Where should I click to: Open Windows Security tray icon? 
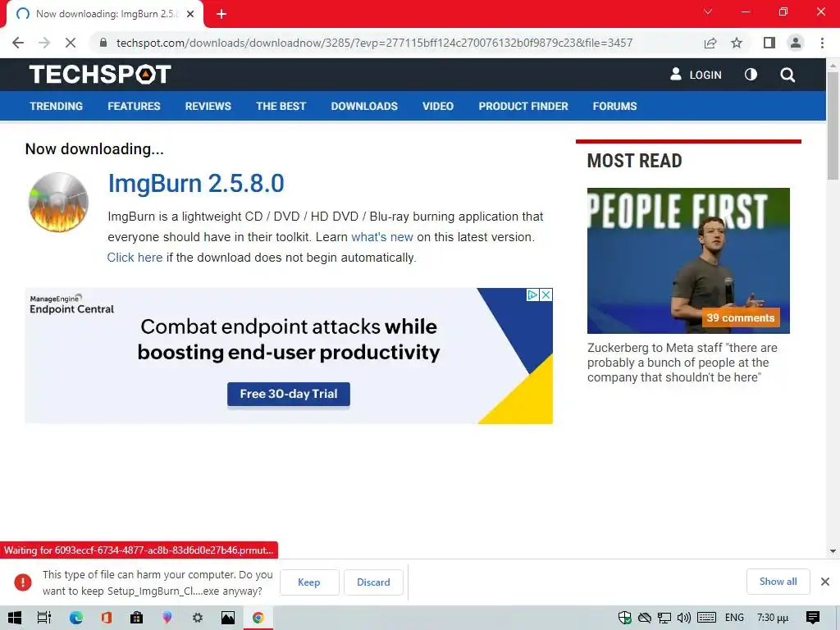coord(624,618)
